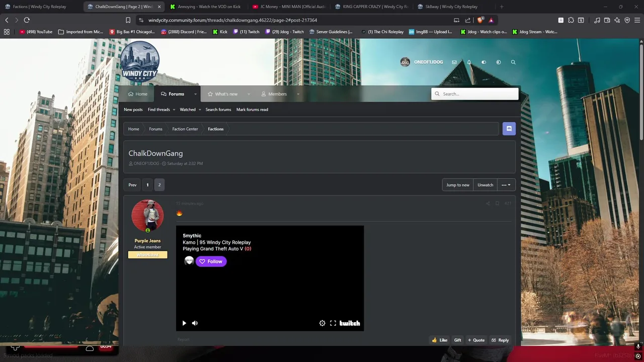Open New posts sub-navigation link
The image size is (644, 362).
coord(133,110)
